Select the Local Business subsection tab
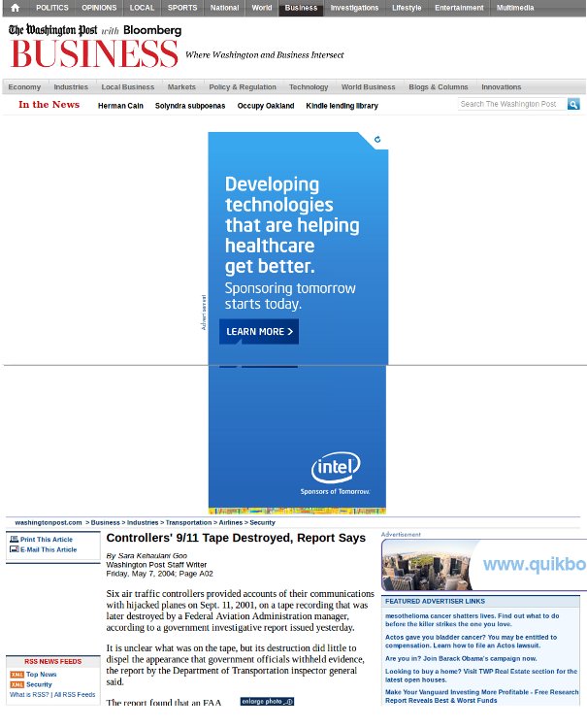The image size is (587, 728). (128, 86)
